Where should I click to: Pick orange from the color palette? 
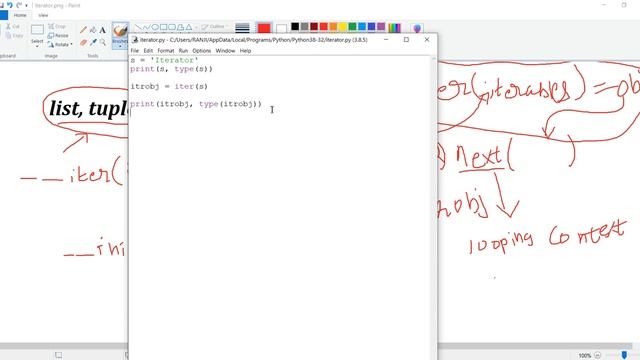[333, 27]
